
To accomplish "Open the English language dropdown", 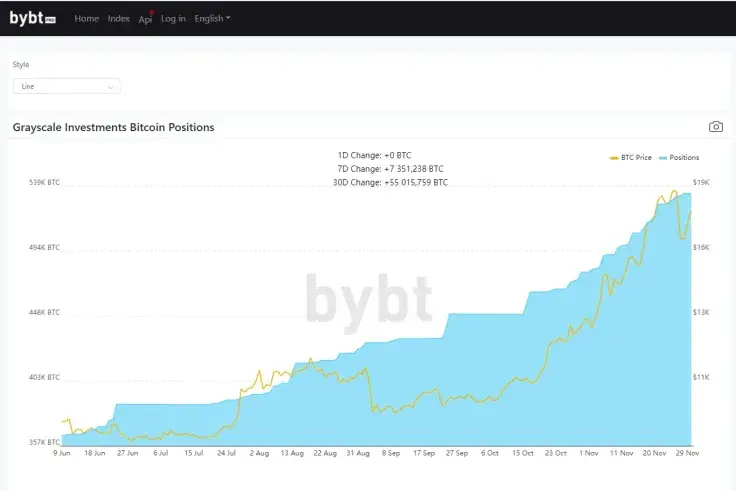I will click(212, 18).
